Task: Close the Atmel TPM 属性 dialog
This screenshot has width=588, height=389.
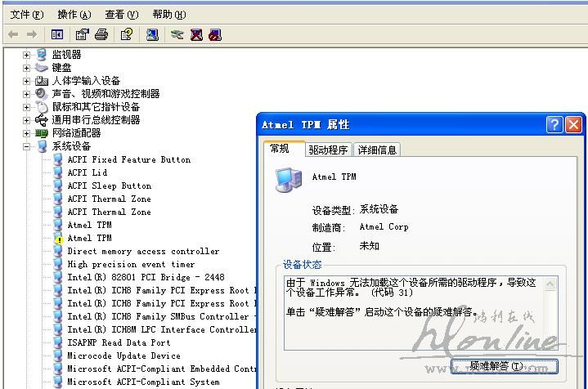Action: 574,125
